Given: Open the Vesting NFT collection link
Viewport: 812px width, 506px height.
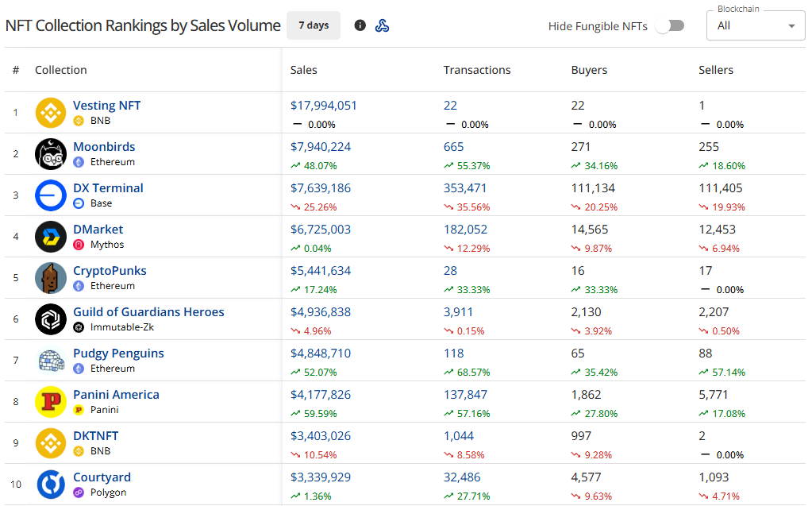Looking at the screenshot, I should (106, 106).
